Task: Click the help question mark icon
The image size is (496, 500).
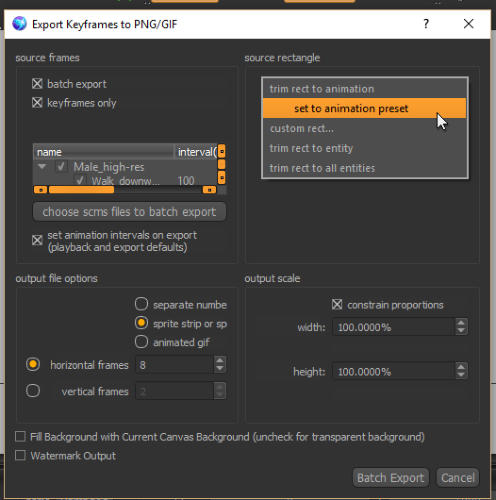Action: pos(426,24)
